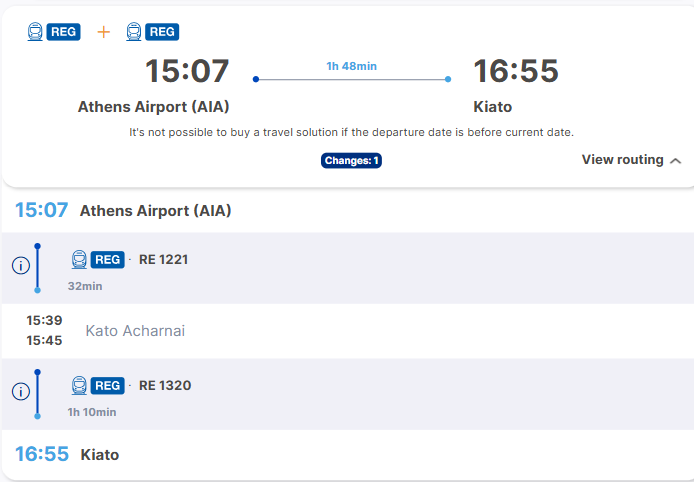
Task: Select train number RE 1320
Action: [x=165, y=386]
